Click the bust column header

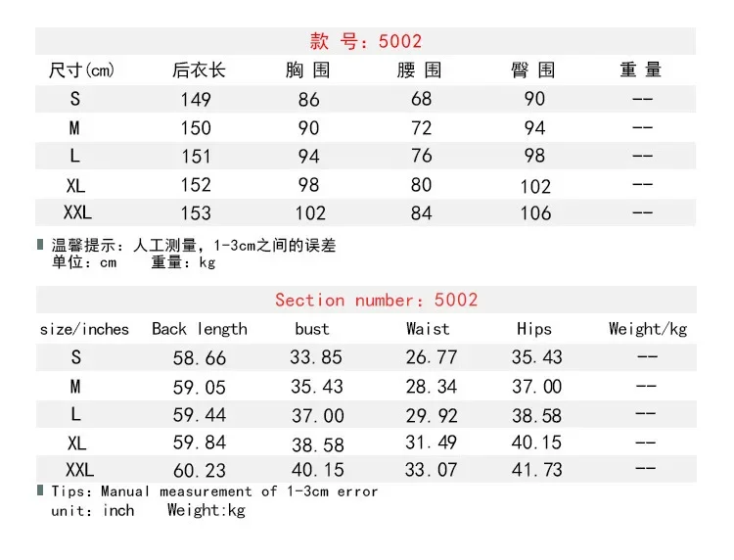[312, 329]
